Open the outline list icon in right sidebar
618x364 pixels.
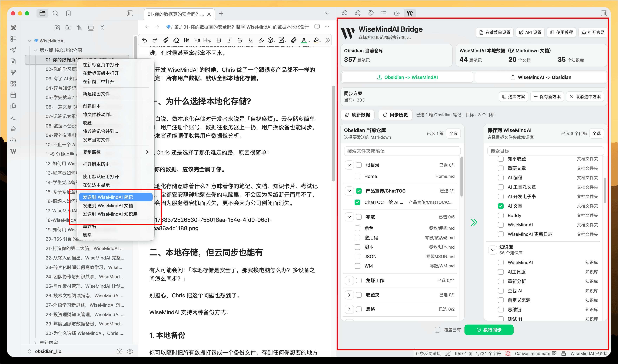(x=384, y=13)
